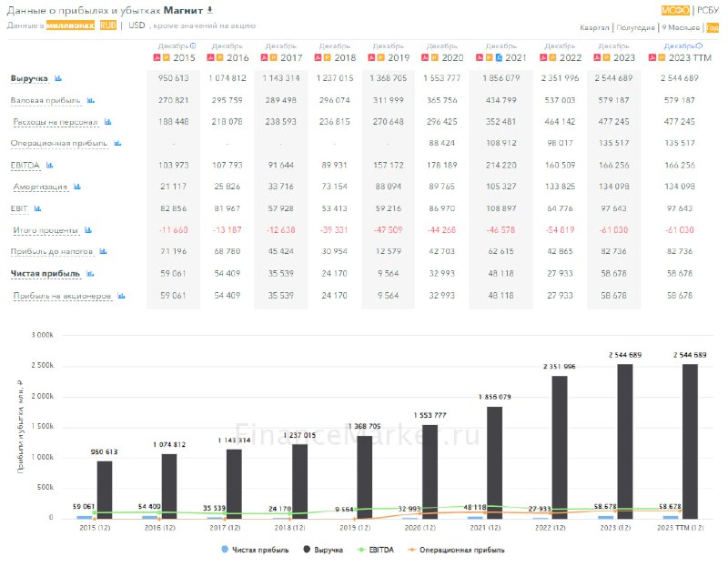728x567 pixels.
Task: Click the Выручка row label
Action: tap(29, 78)
